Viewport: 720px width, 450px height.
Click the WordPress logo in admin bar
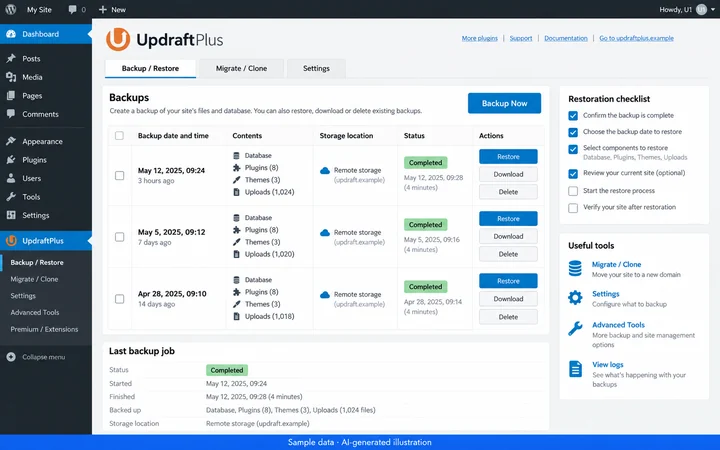coord(11,9)
